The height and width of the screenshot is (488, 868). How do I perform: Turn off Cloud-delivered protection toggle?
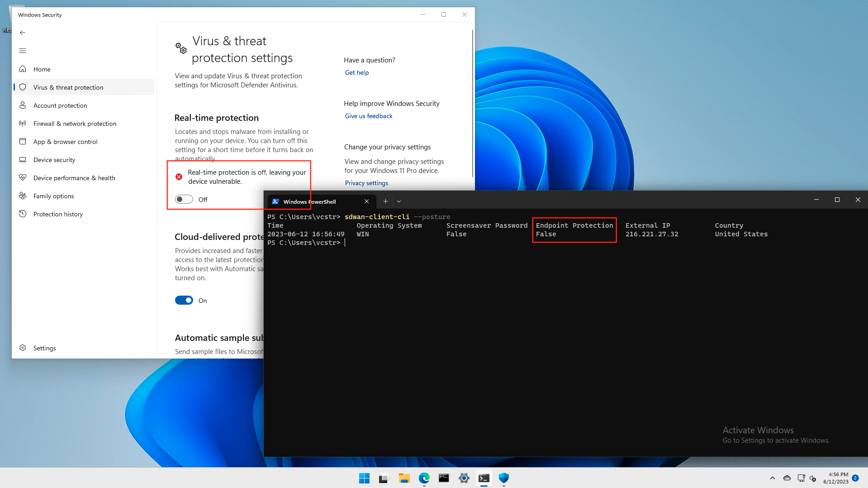click(x=184, y=301)
